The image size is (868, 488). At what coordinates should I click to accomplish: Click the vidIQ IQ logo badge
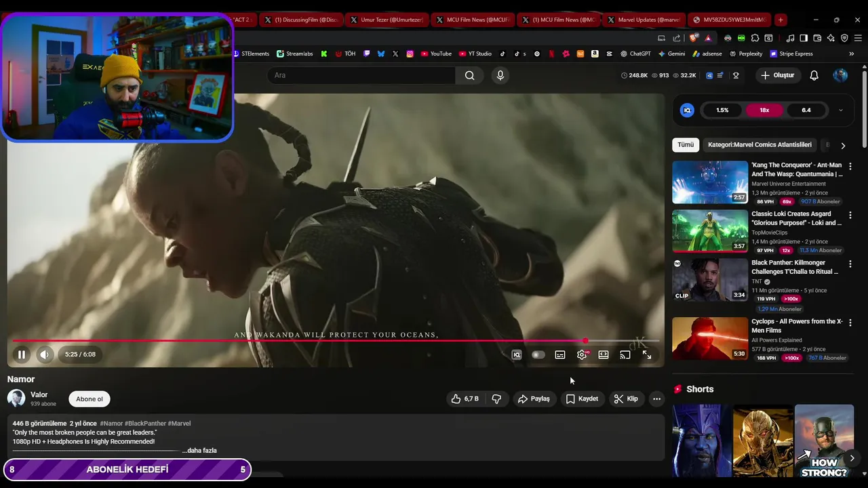pyautogui.click(x=687, y=110)
